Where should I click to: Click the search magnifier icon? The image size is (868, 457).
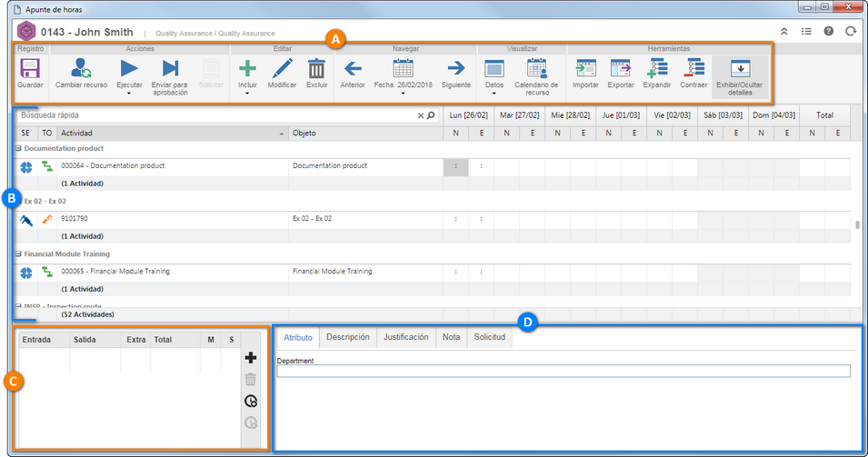click(431, 115)
